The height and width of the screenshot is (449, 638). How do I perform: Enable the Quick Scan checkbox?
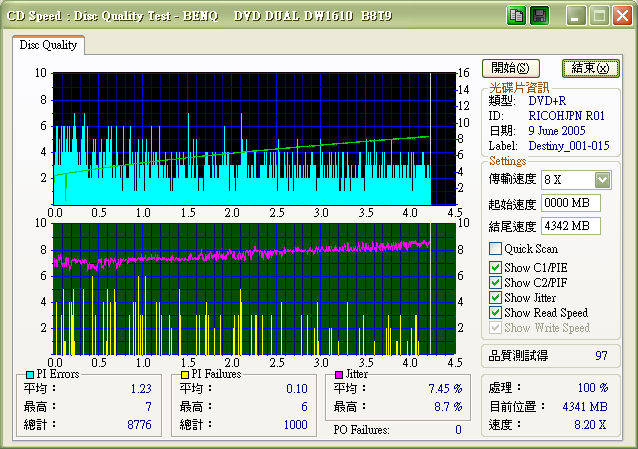[x=495, y=248]
